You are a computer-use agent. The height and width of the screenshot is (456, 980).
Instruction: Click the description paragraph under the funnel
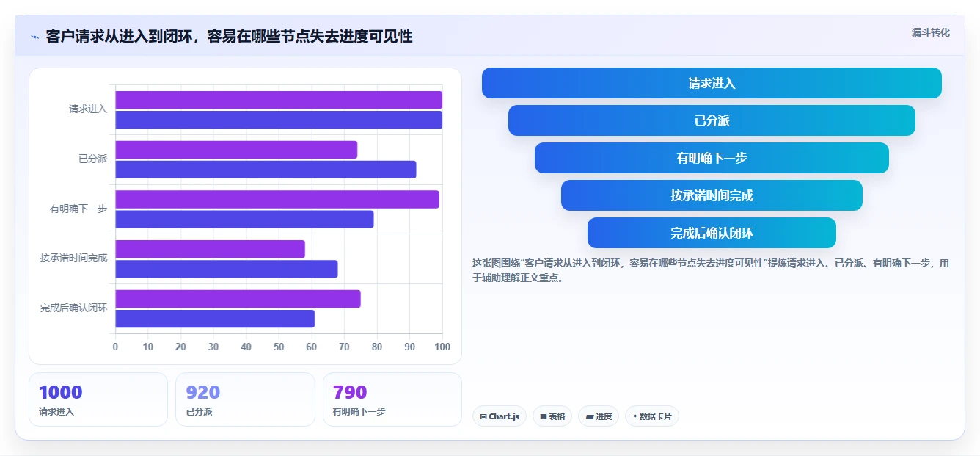(711, 270)
